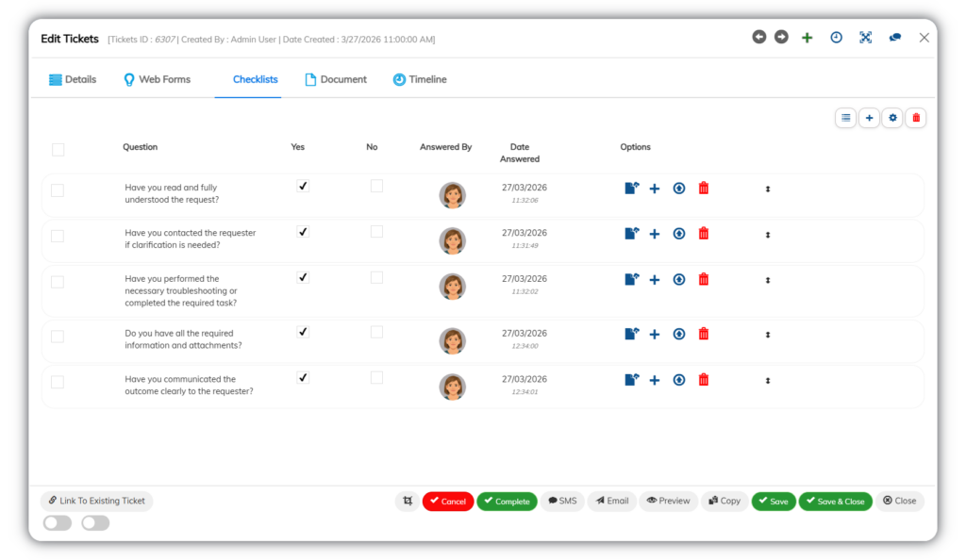
Task: Go to the previous ticket arrow
Action: [x=759, y=37]
